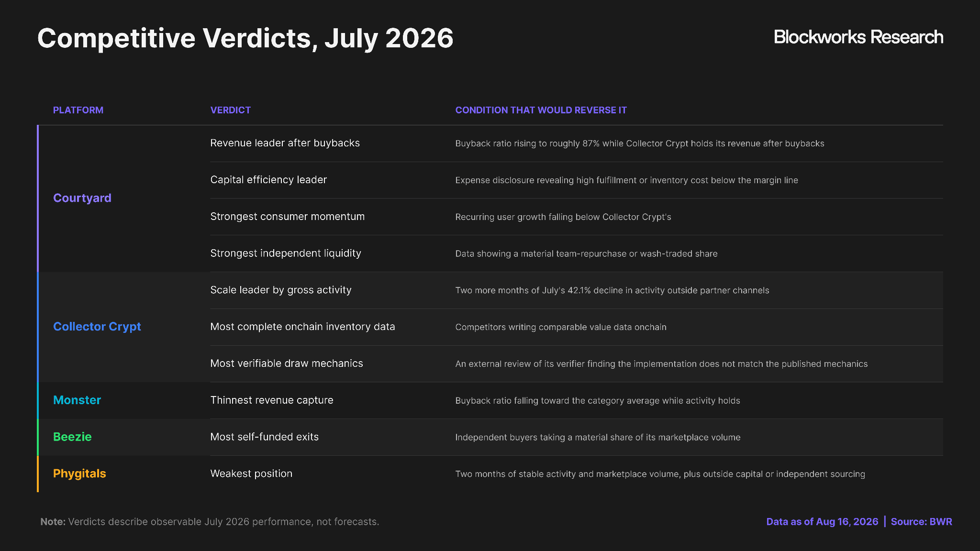Click the Competitive Verdicts, July 2026 title
This screenshot has width=980, height=551.
coord(245,38)
